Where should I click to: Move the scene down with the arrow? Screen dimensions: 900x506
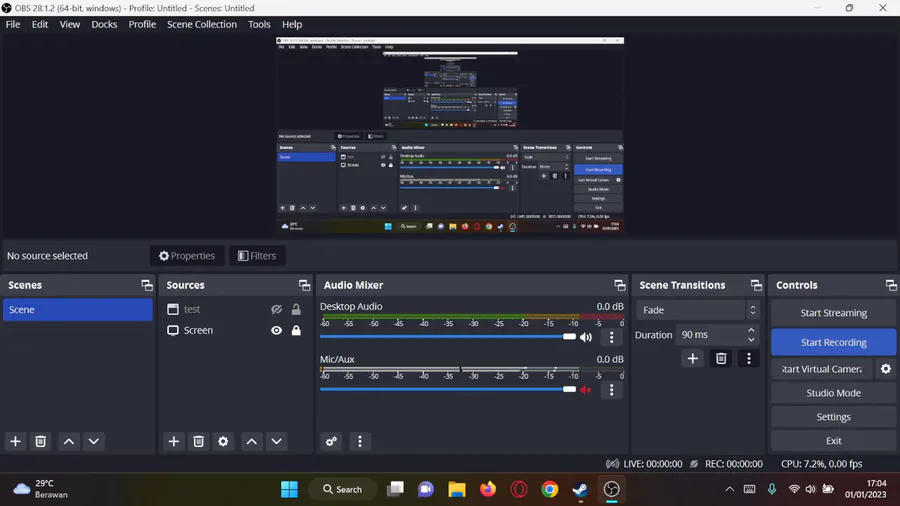click(94, 441)
